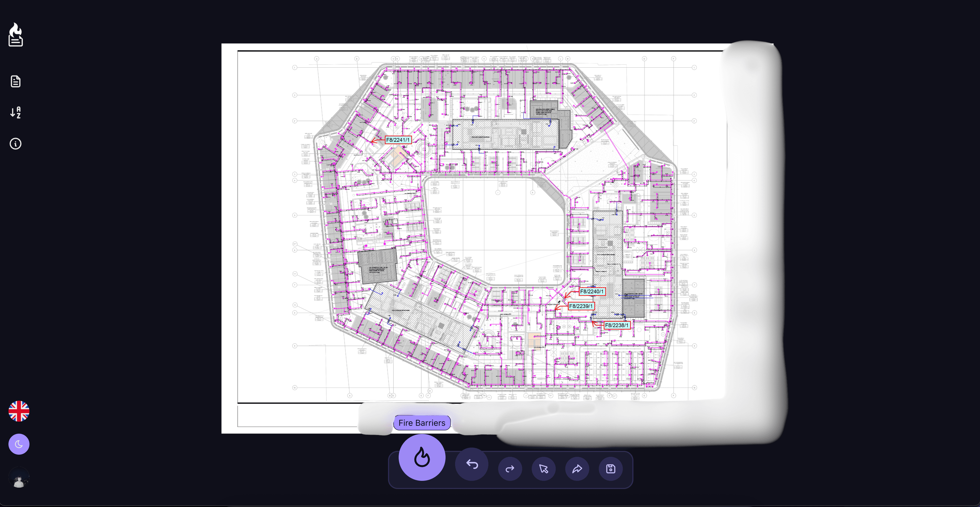Redo the last action
The width and height of the screenshot is (980, 507).
point(510,468)
